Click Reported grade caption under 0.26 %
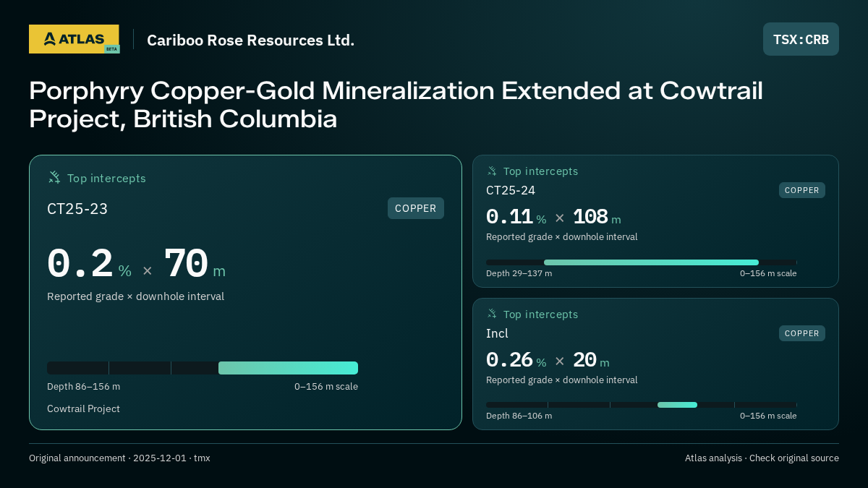This screenshot has width=868, height=488. pyautogui.click(x=562, y=380)
